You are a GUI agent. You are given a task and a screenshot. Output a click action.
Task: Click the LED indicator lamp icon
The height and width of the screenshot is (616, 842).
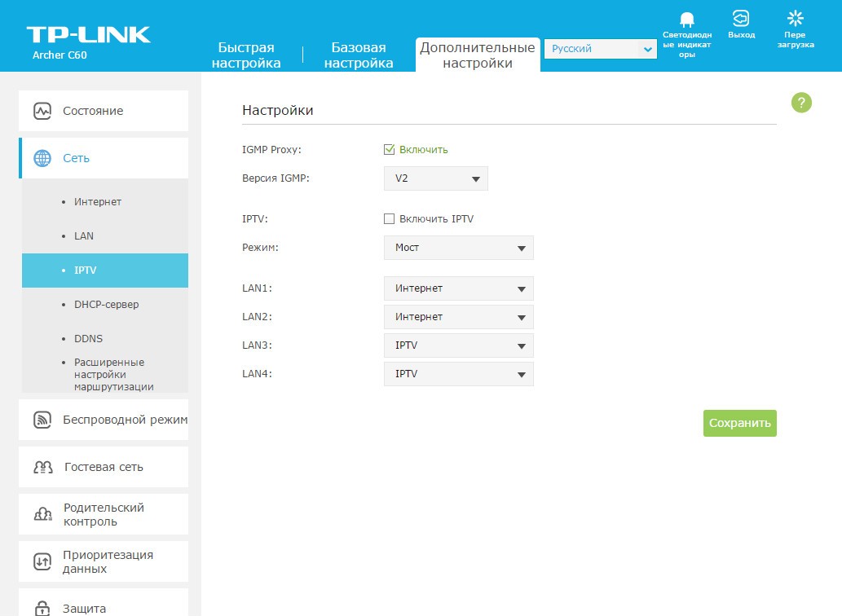pyautogui.click(x=686, y=20)
